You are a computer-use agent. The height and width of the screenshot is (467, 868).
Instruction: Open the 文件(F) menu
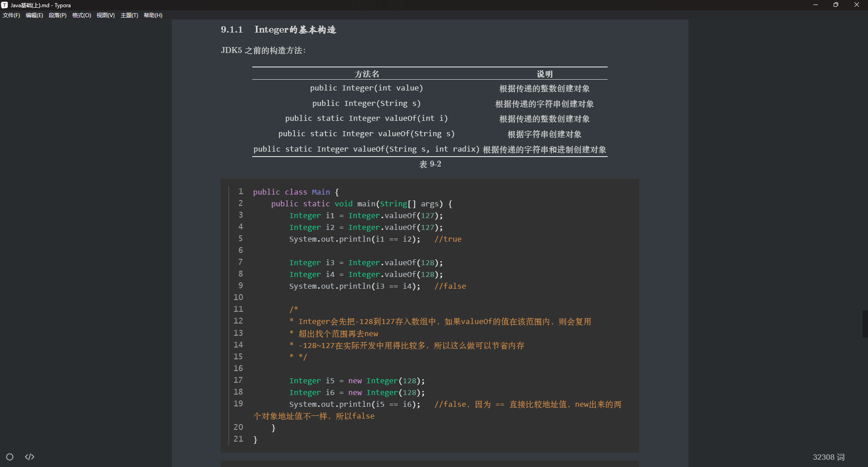pos(11,15)
